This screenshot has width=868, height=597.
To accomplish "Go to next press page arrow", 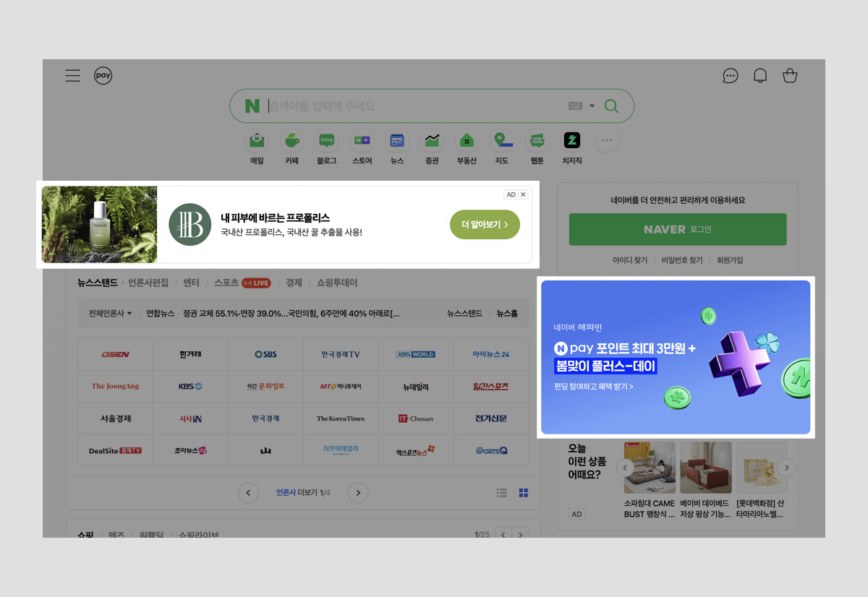I will pyautogui.click(x=358, y=493).
